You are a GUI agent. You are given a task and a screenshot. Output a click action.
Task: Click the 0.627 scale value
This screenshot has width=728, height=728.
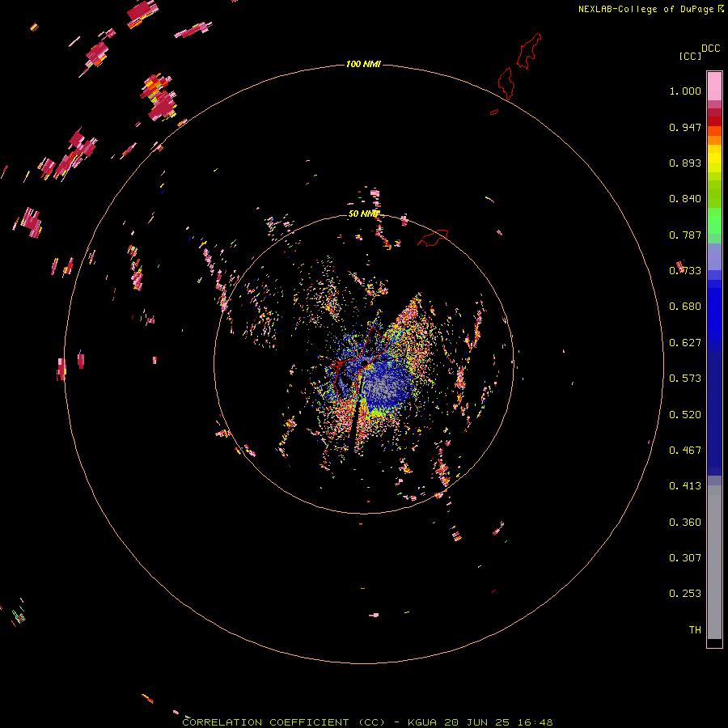(x=685, y=343)
